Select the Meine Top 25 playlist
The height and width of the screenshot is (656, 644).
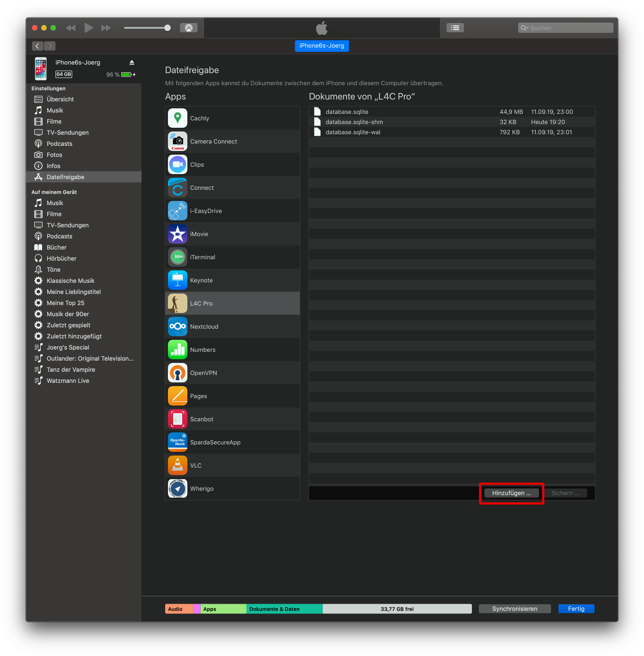click(x=84, y=303)
